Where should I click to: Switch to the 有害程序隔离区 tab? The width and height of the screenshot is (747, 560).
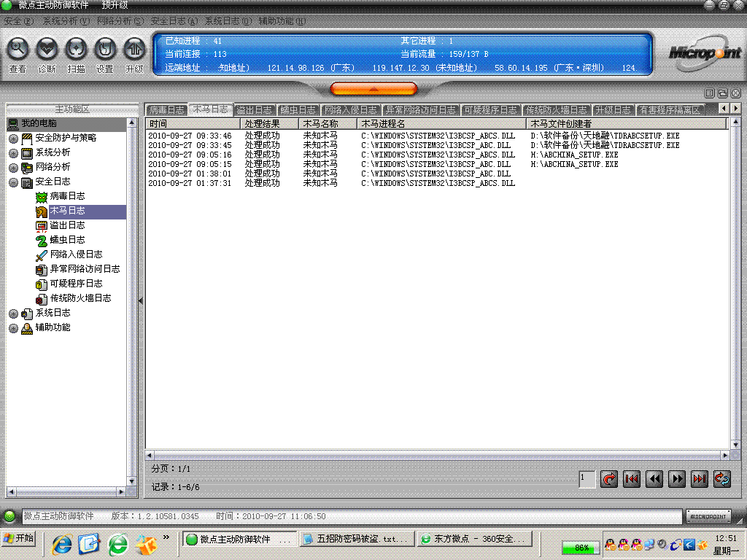pyautogui.click(x=670, y=110)
